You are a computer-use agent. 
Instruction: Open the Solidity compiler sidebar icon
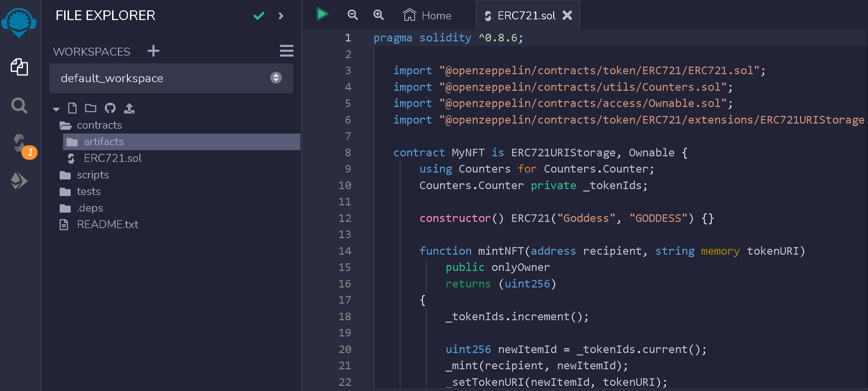(20, 143)
